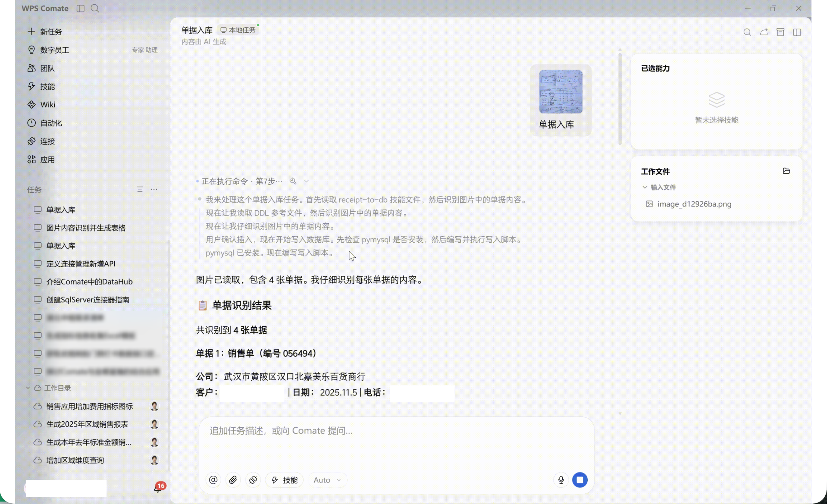Open search icon in the title bar
This screenshot has height=504, width=827.
95,8
